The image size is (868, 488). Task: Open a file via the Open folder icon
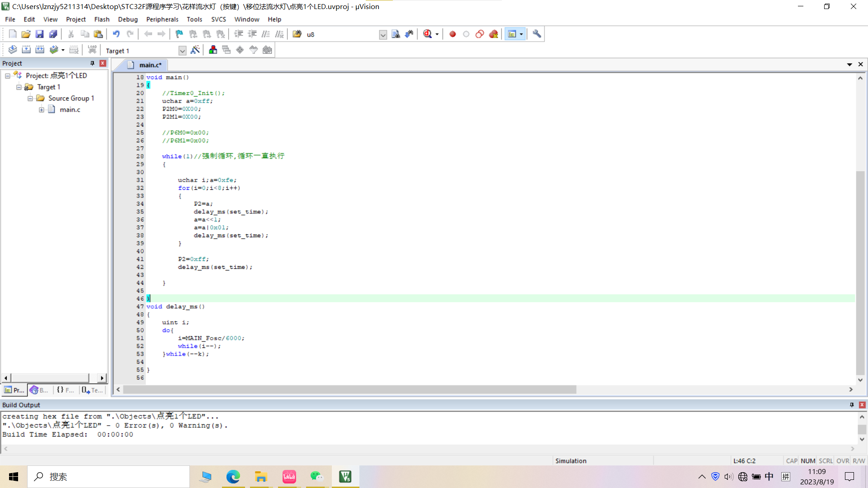point(26,34)
